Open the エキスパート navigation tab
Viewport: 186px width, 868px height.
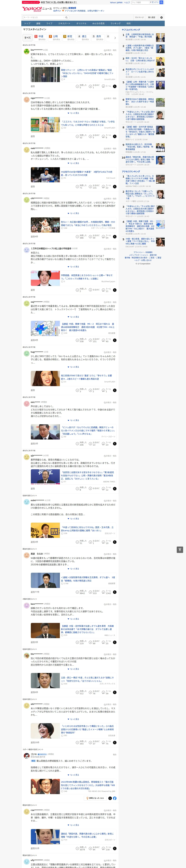tap(64, 24)
